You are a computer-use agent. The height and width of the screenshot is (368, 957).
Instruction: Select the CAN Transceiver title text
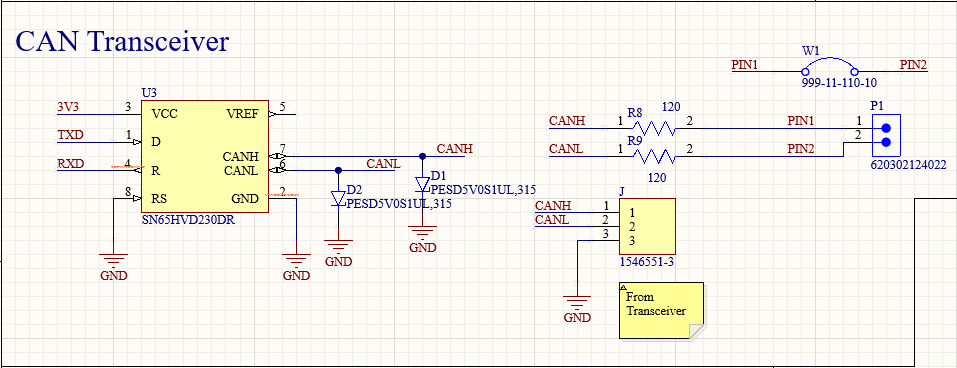[122, 42]
